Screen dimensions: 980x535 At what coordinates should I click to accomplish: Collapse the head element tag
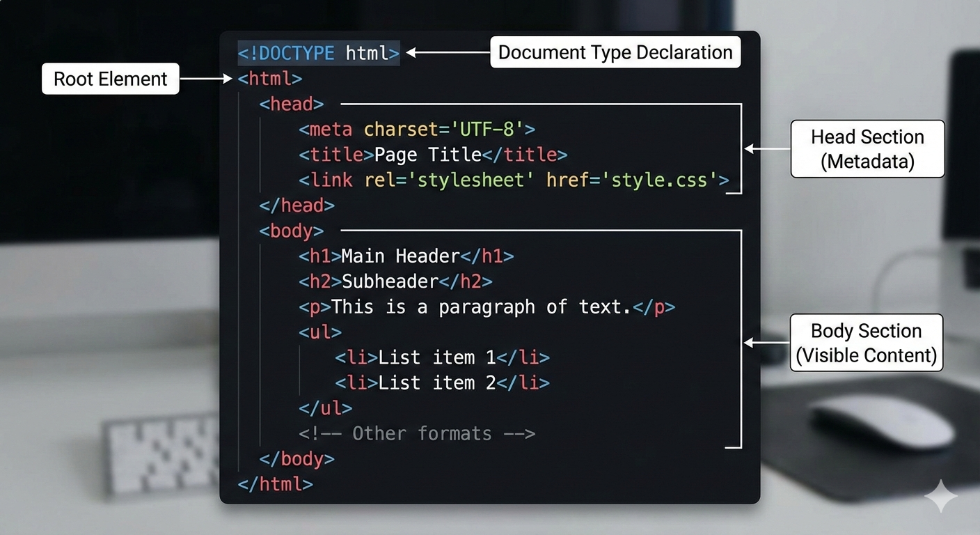point(291,104)
